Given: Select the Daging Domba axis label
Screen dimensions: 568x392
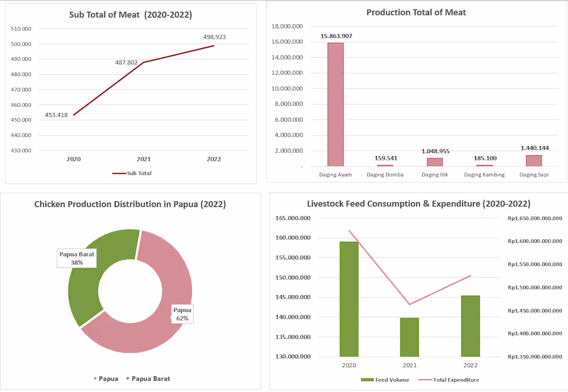Looking at the screenshot, I should coord(385,175).
